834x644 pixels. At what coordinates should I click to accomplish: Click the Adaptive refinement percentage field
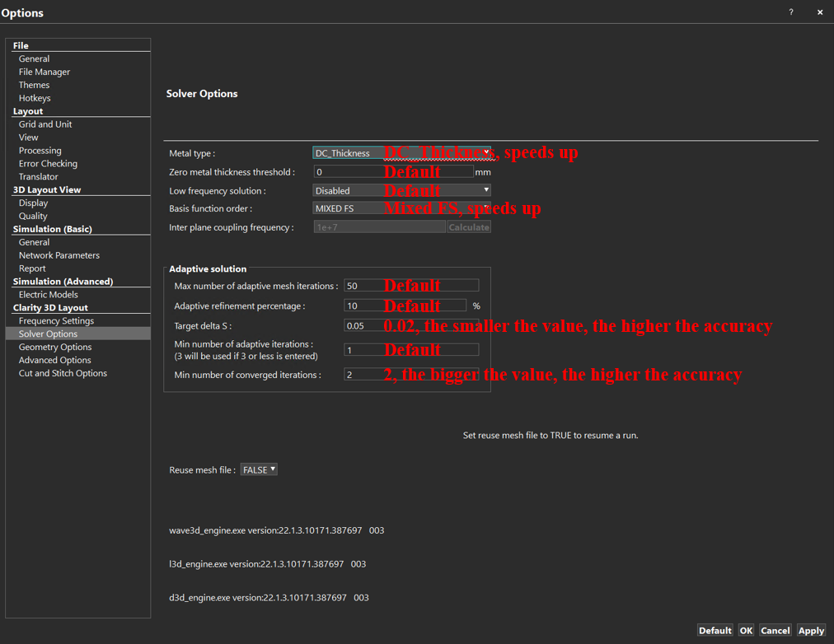405,306
